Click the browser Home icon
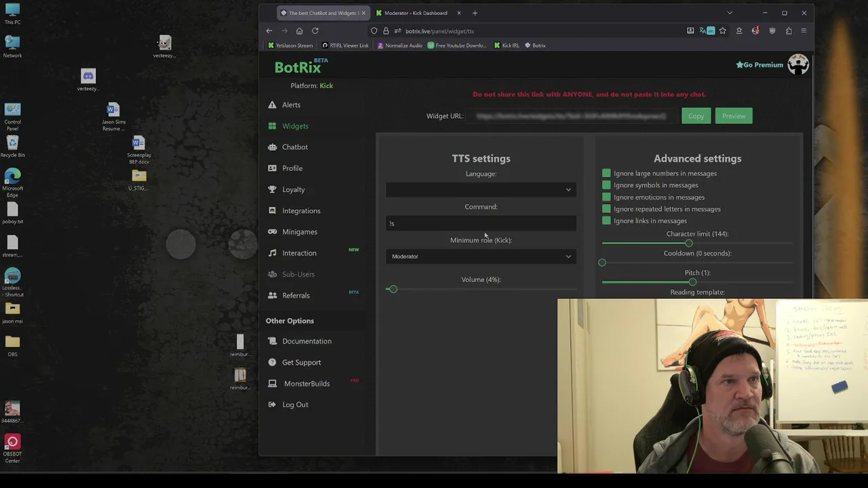 (x=299, y=30)
